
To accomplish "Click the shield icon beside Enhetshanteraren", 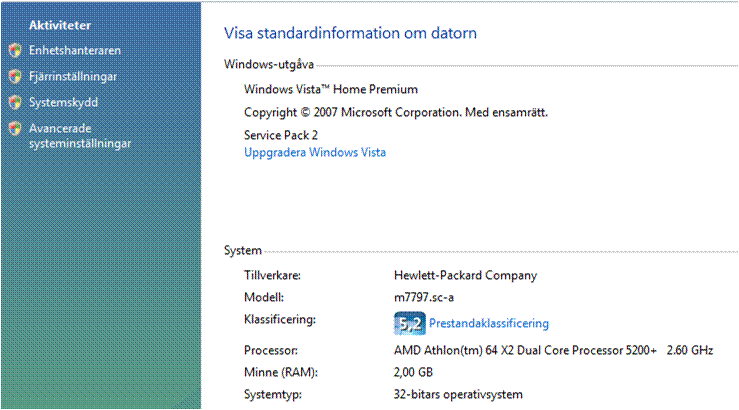I will click(15, 50).
